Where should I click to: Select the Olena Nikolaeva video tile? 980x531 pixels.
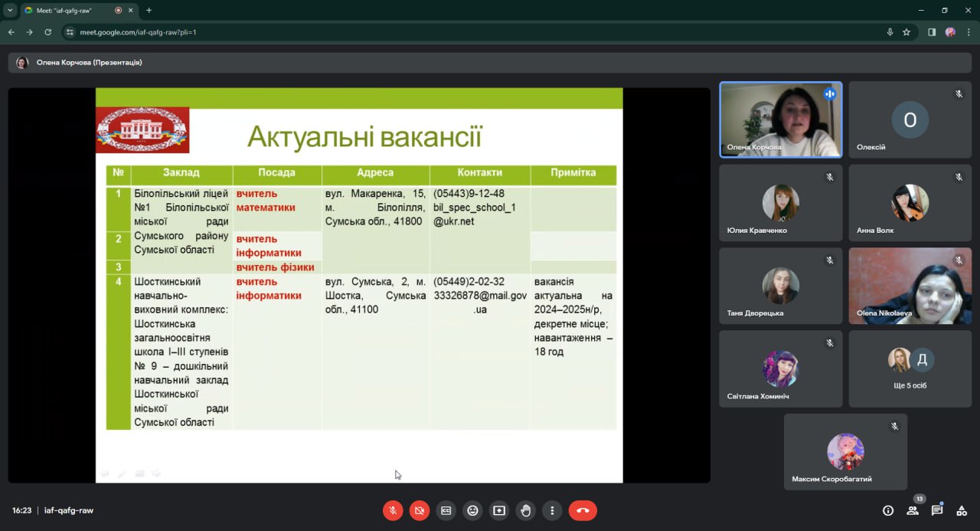910,285
